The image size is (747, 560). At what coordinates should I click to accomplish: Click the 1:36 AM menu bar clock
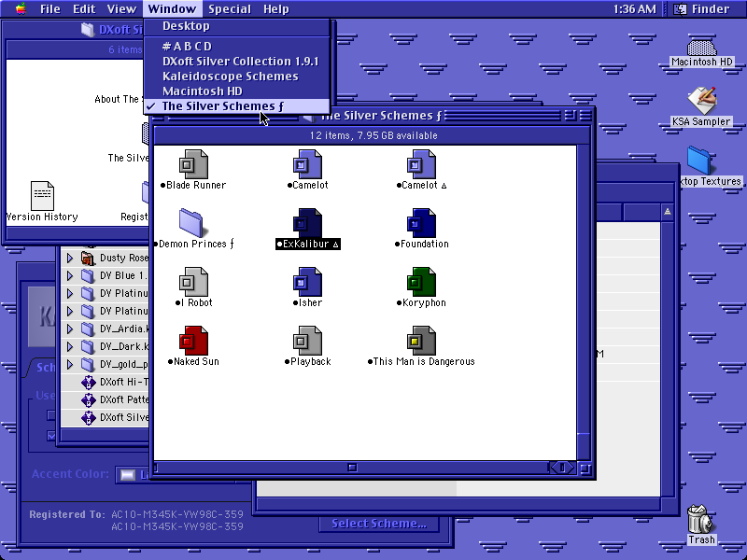point(634,9)
